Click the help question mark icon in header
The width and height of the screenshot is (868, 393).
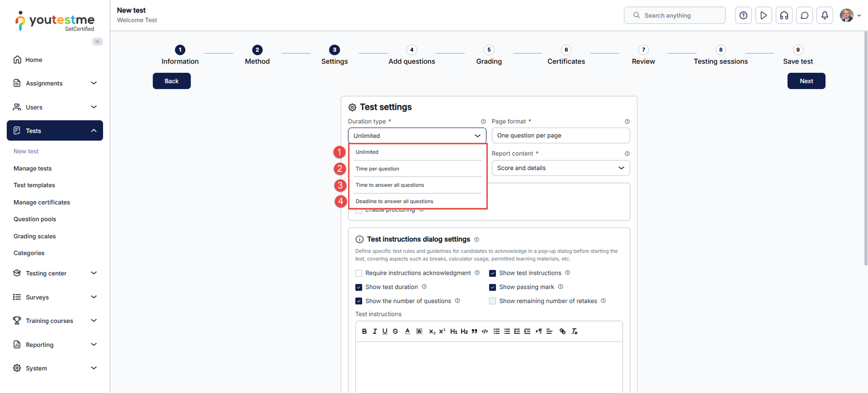click(743, 15)
